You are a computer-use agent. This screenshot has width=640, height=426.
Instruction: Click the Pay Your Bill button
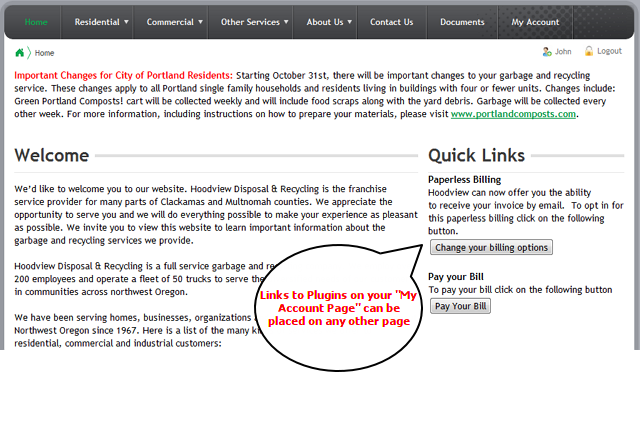[x=460, y=306]
